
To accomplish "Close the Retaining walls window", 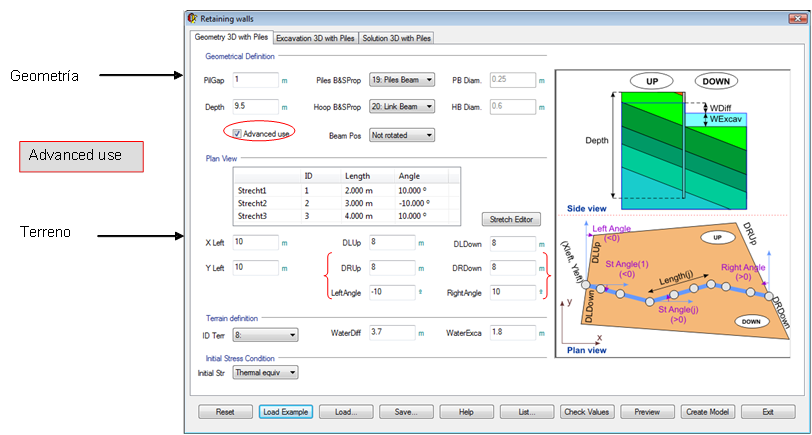I will [797, 19].
